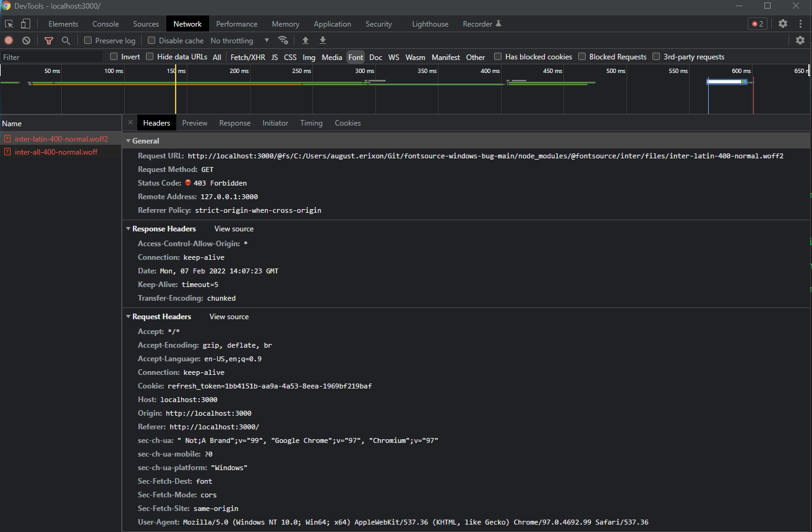
Task: Open the 2 errors issue counter
Action: [x=758, y=24]
